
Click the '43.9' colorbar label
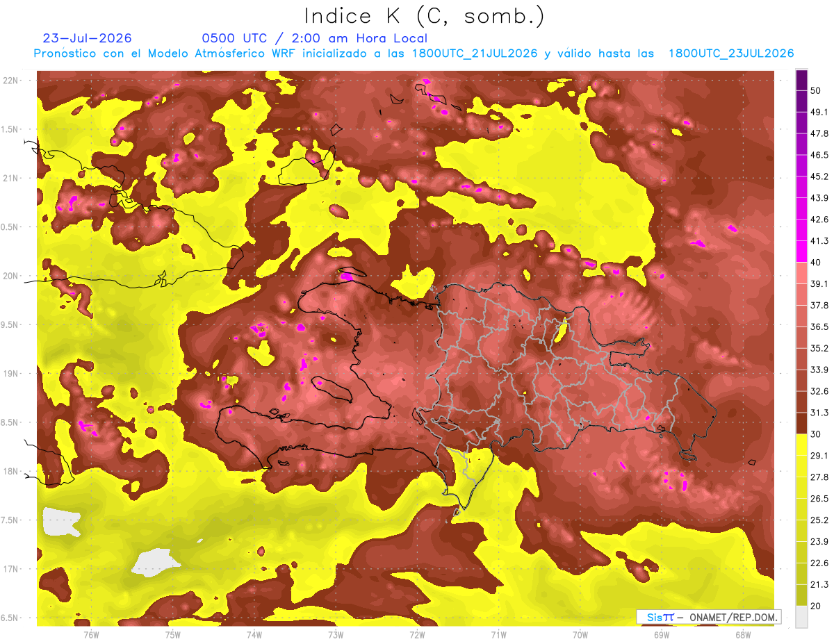(819, 198)
